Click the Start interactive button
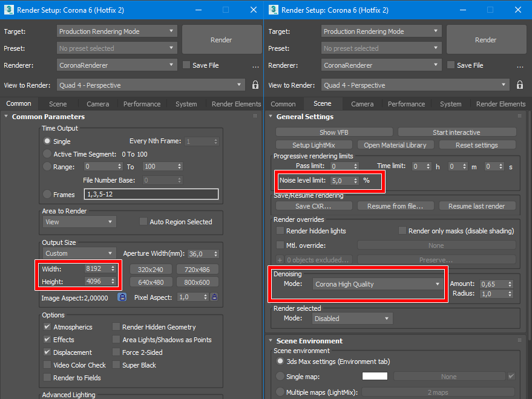The height and width of the screenshot is (399, 532). 457,132
